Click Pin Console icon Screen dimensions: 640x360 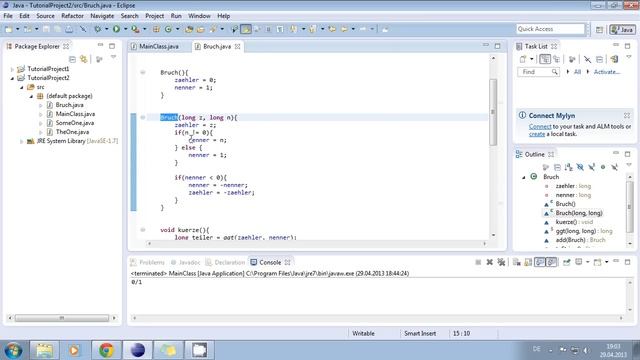[x=567, y=262]
